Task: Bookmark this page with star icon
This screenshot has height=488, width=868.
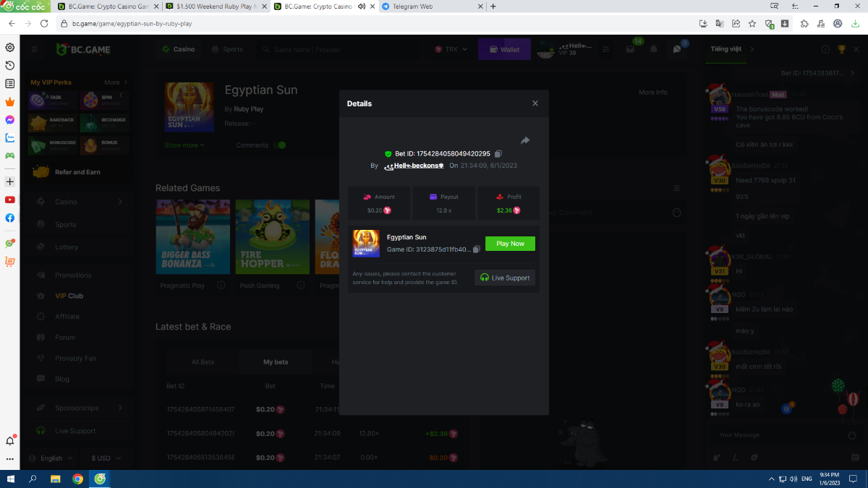Action: click(x=752, y=23)
